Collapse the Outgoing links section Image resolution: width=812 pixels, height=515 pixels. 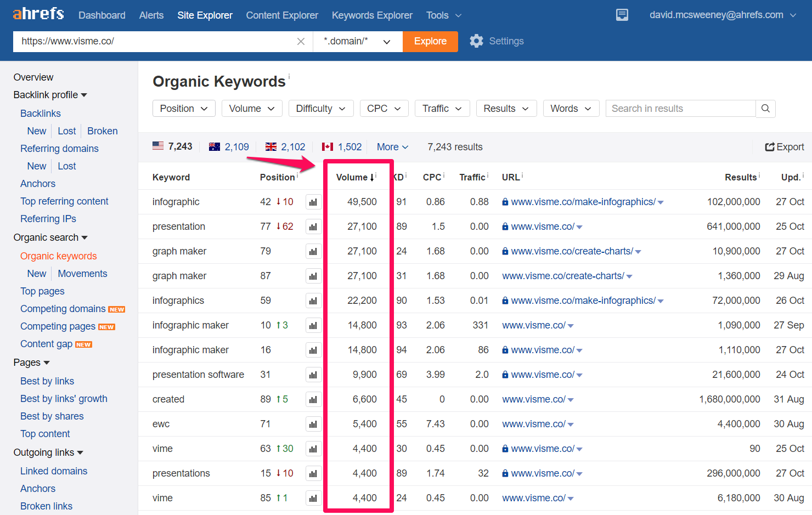click(x=48, y=452)
